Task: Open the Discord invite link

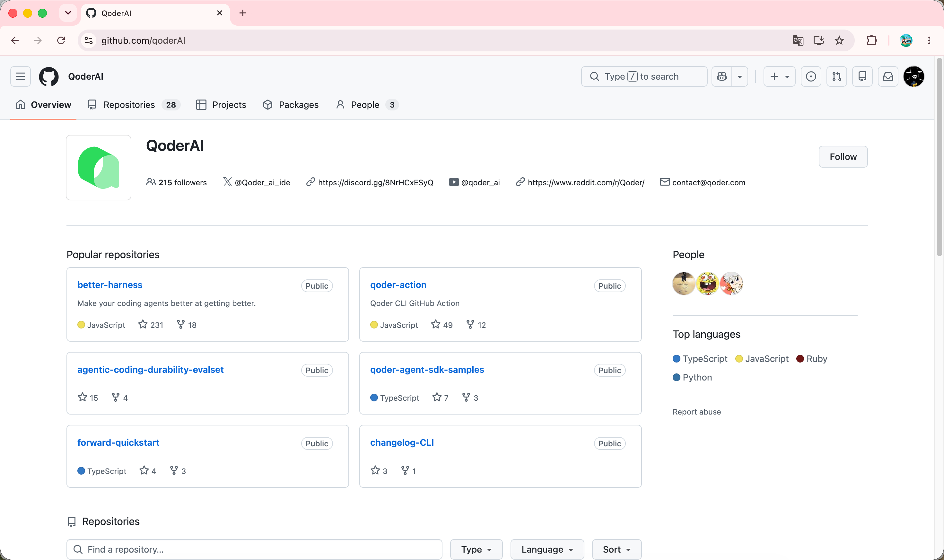Action: [375, 183]
